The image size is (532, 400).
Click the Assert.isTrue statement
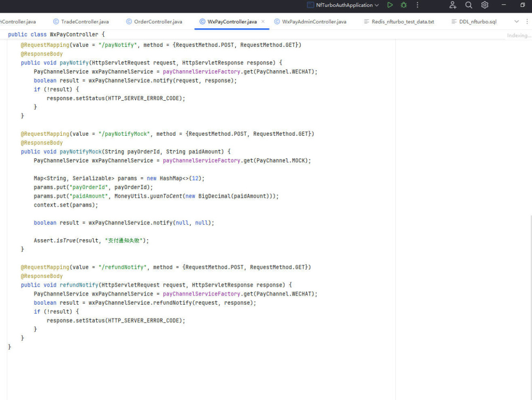(92, 240)
